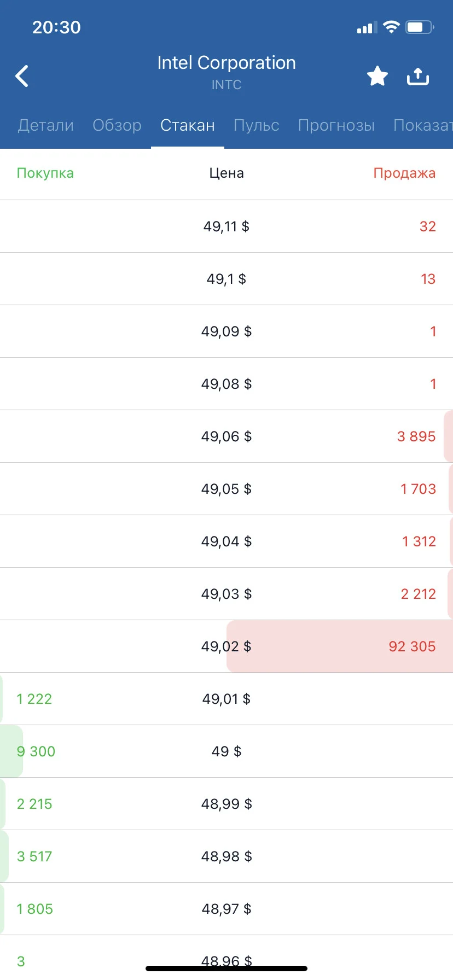Open the Детали tab
The height and width of the screenshot is (980, 453).
(x=46, y=125)
